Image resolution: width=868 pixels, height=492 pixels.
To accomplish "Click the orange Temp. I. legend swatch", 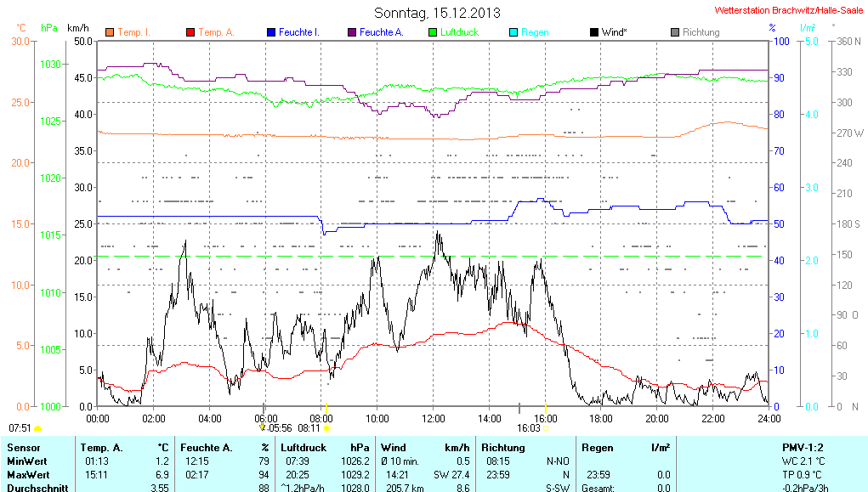I will [110, 32].
